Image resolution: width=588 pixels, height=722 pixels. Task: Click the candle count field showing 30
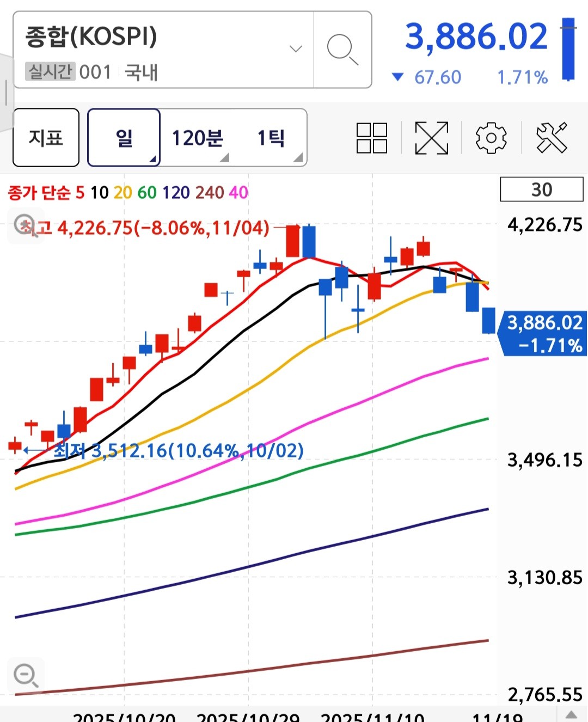[541, 189]
